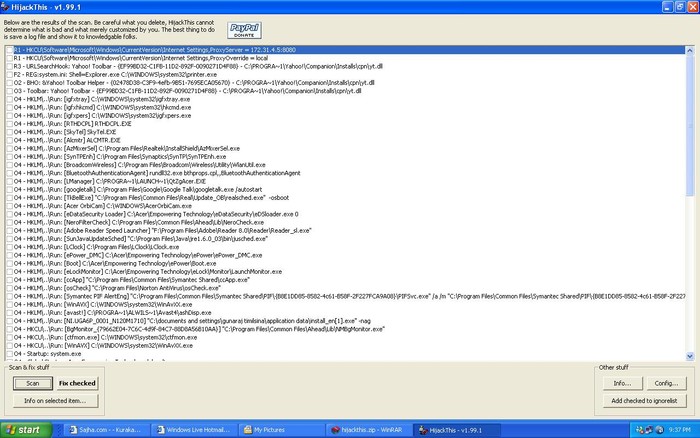Check the R1 ProxyServer entry checkbox
This screenshot has height=438, width=700.
click(x=10, y=49)
